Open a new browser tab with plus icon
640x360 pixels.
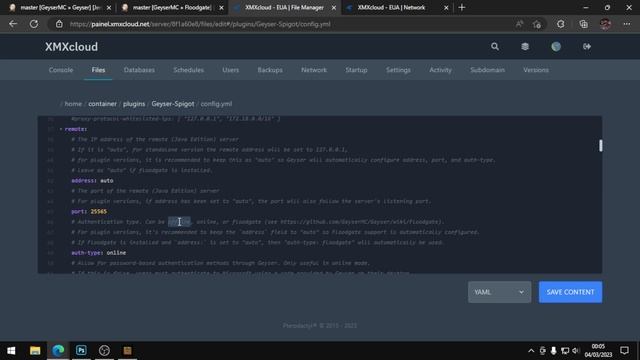(462, 7)
